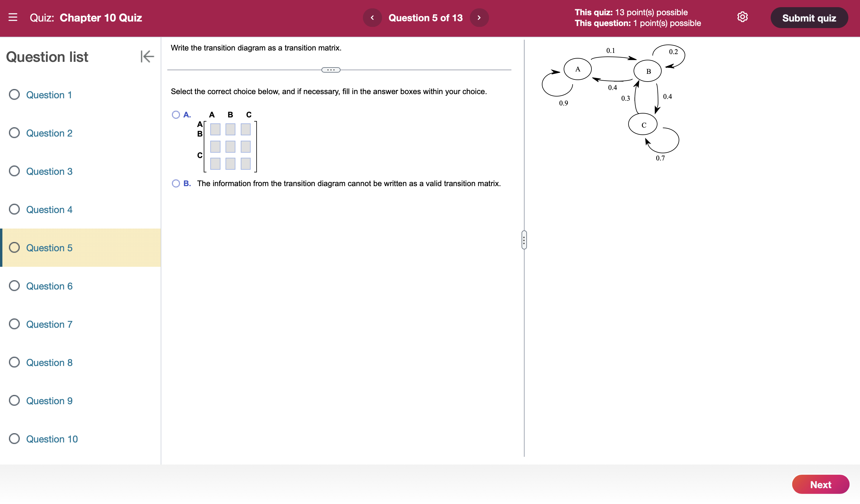Click the Chapter 10 Quiz title icon

tap(14, 17)
